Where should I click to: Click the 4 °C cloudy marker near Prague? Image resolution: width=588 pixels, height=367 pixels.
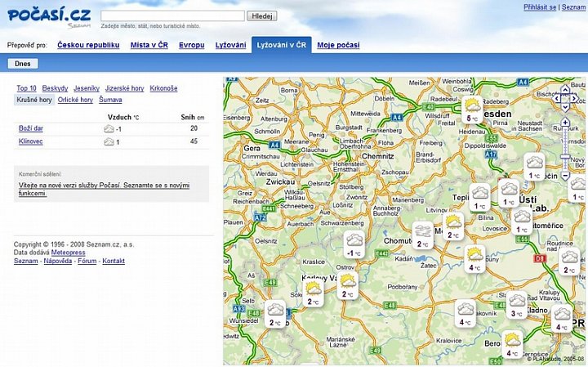(562, 318)
